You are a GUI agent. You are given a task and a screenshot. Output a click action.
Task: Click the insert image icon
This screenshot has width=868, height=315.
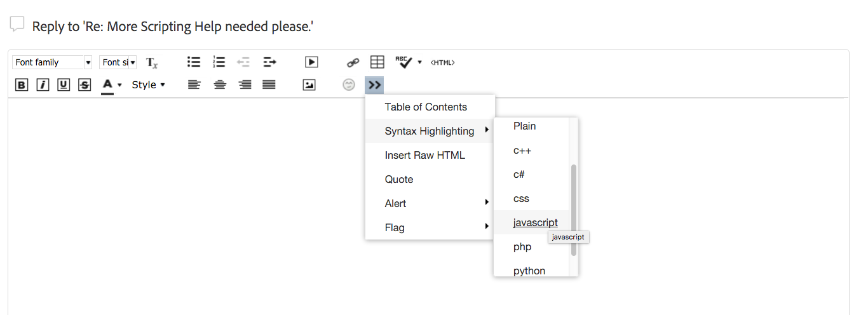(x=309, y=84)
